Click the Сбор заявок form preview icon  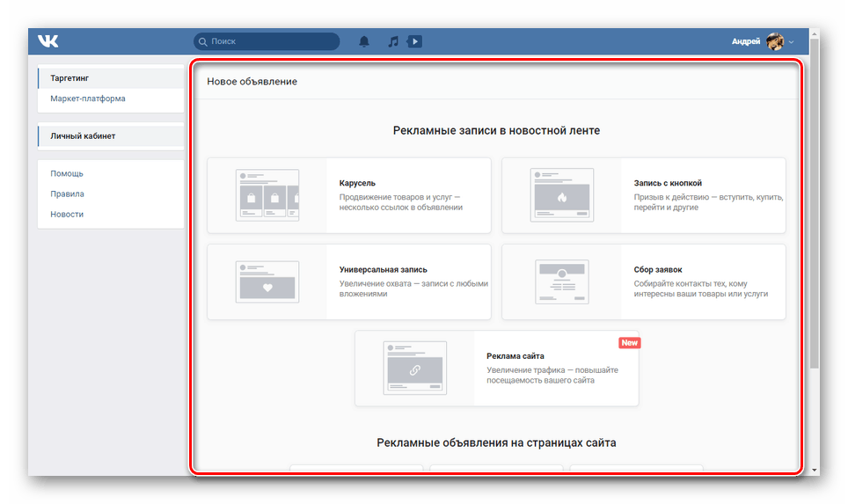click(x=562, y=281)
